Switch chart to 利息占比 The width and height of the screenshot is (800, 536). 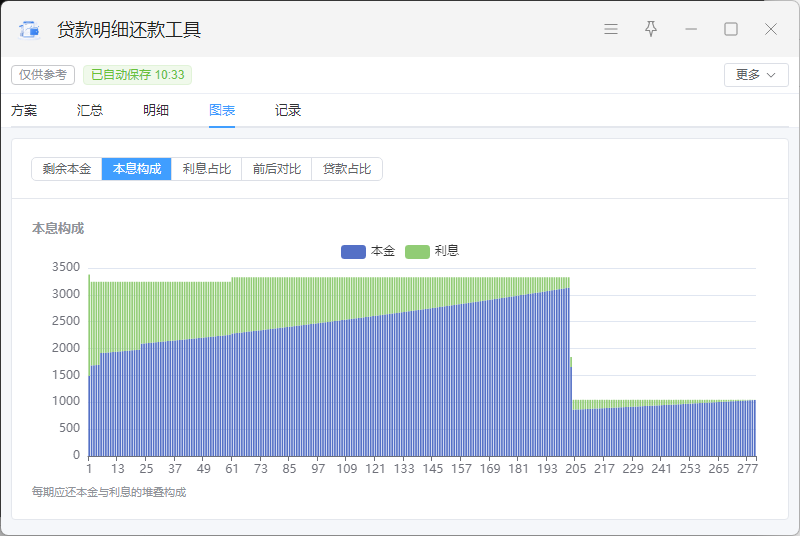tap(207, 169)
